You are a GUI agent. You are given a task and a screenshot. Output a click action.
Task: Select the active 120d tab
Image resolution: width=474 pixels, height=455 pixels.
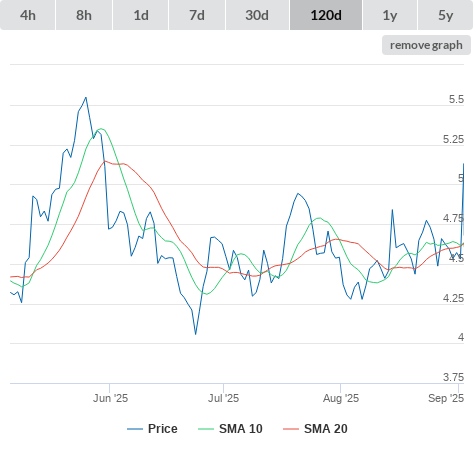tap(326, 15)
